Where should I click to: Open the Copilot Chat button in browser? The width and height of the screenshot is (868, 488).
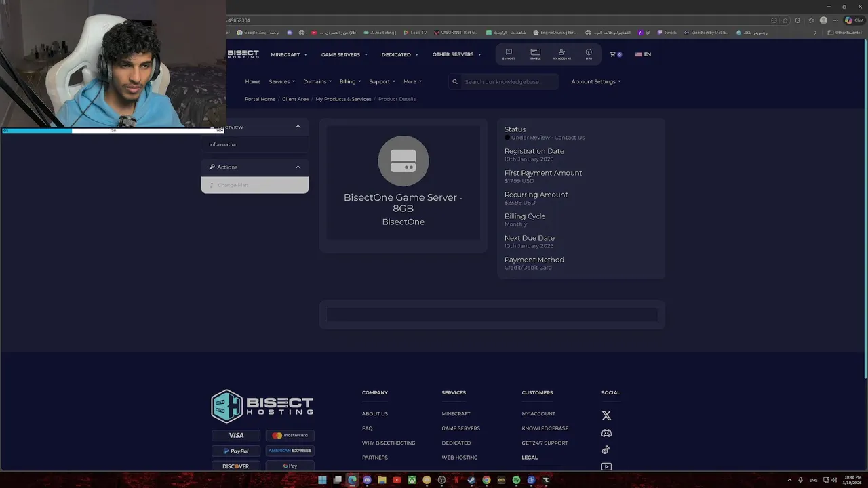[853, 20]
